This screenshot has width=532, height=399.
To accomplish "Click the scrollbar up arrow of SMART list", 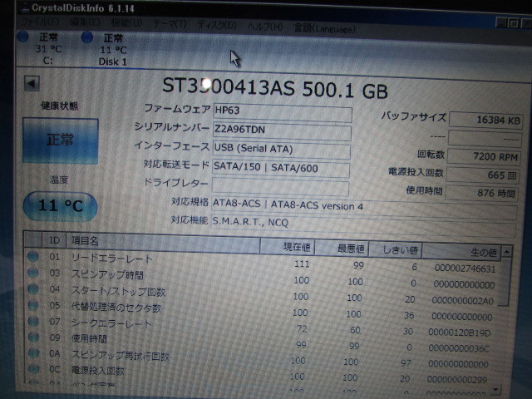I will [506, 252].
